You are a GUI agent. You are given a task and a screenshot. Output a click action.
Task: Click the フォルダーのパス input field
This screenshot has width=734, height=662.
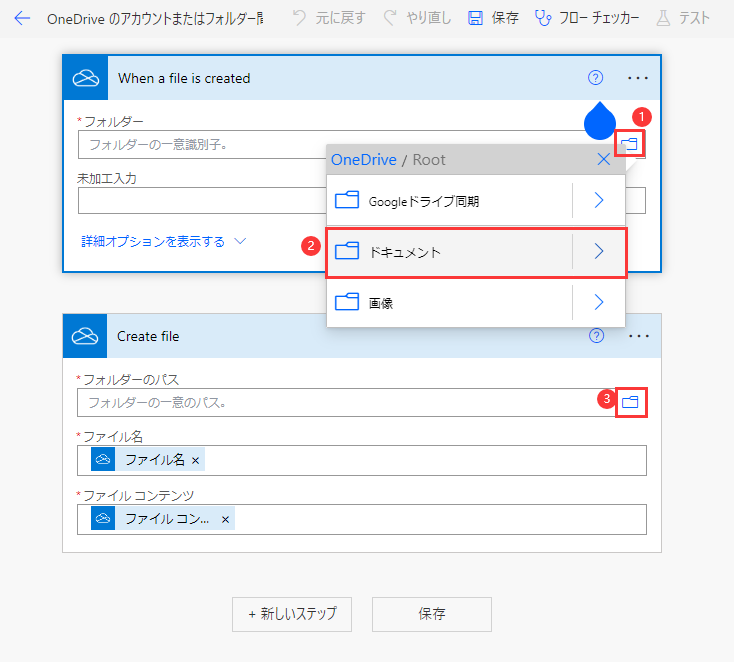point(345,402)
